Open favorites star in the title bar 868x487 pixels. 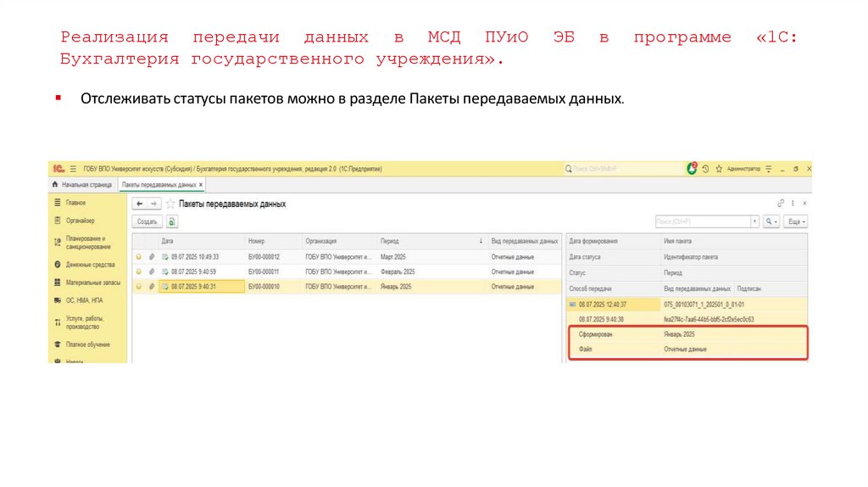pos(719,169)
